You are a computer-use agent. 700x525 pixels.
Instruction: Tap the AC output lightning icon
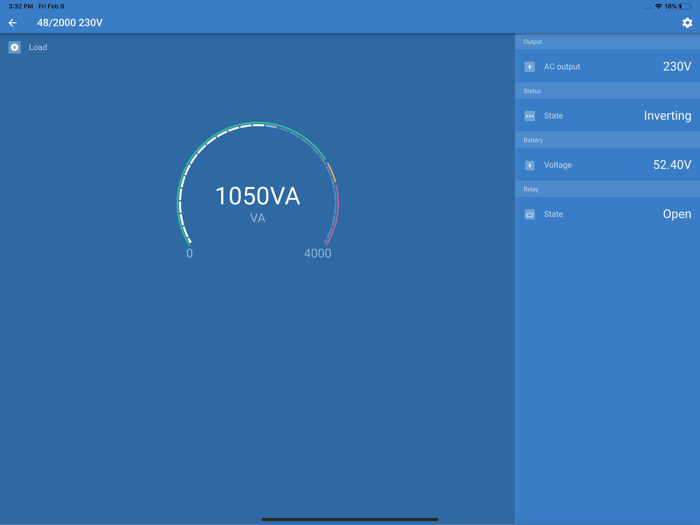[529, 67]
